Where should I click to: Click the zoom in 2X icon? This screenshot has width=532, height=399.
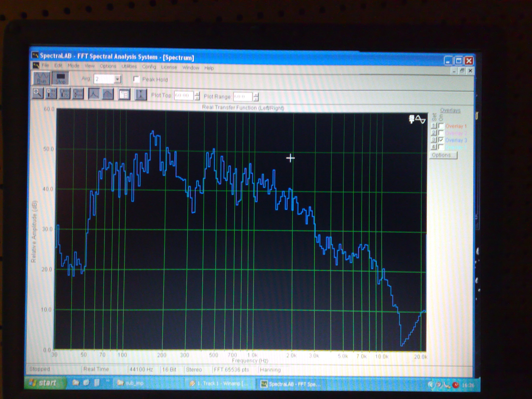coord(51,94)
